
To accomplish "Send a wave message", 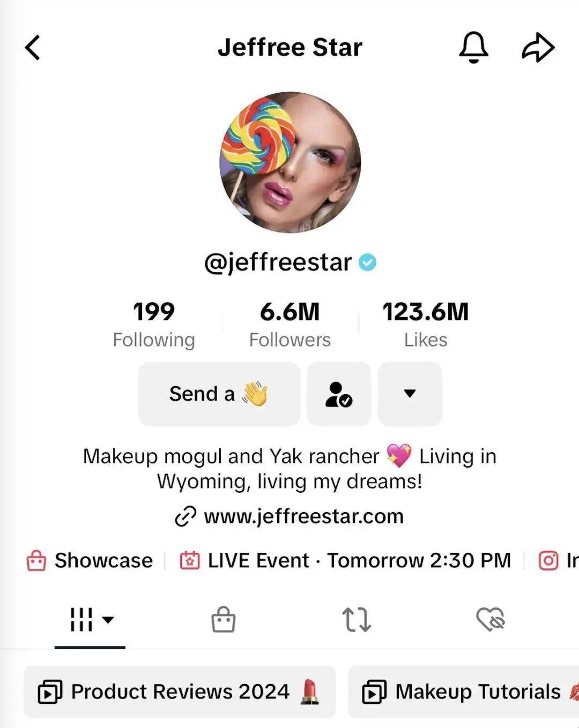I will tap(219, 394).
